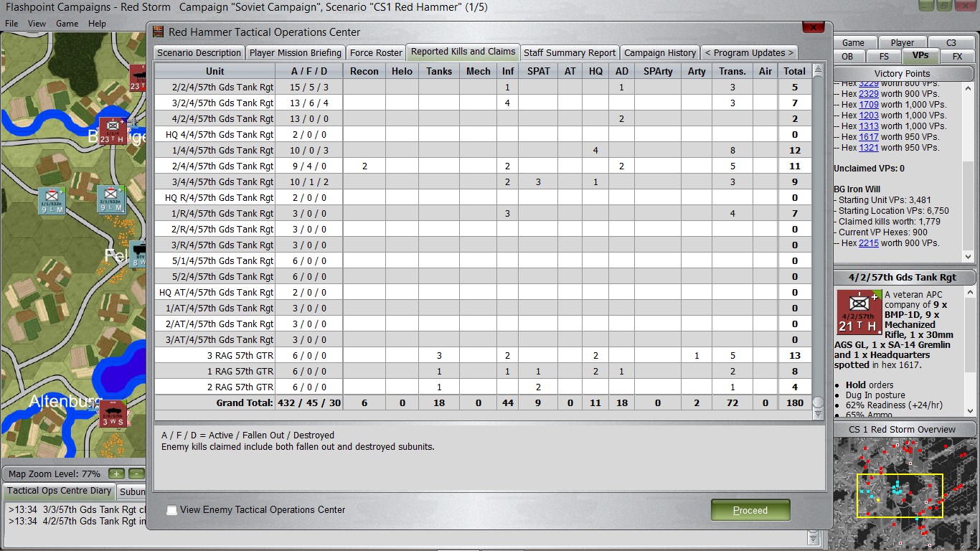Switch to the Scenario Description tab
This screenshot has height=551, width=980.
tap(199, 53)
